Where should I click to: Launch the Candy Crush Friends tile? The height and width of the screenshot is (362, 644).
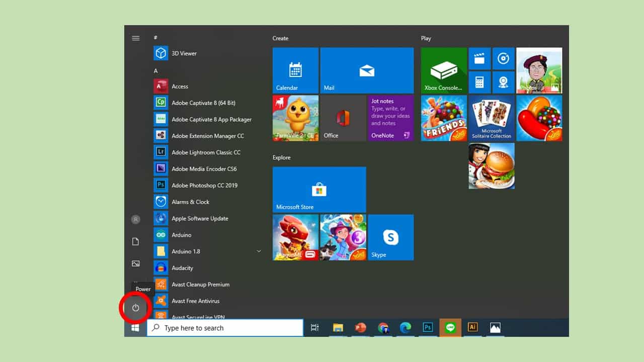click(444, 118)
